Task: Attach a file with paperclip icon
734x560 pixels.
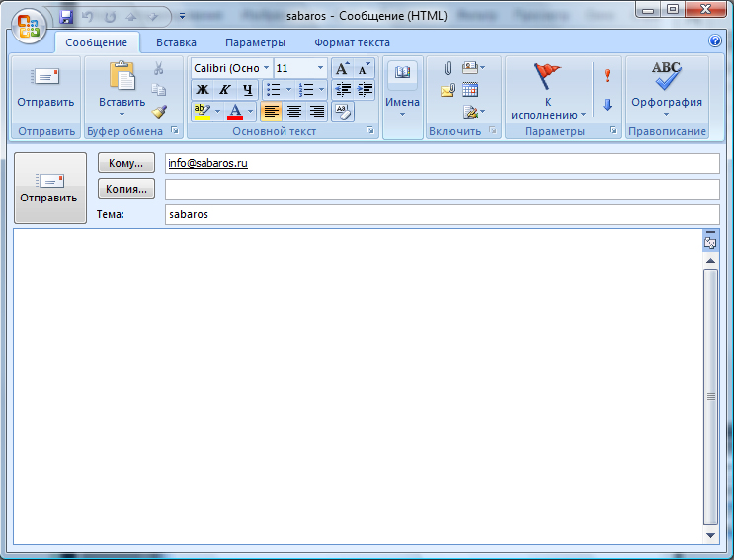Action: coord(448,68)
